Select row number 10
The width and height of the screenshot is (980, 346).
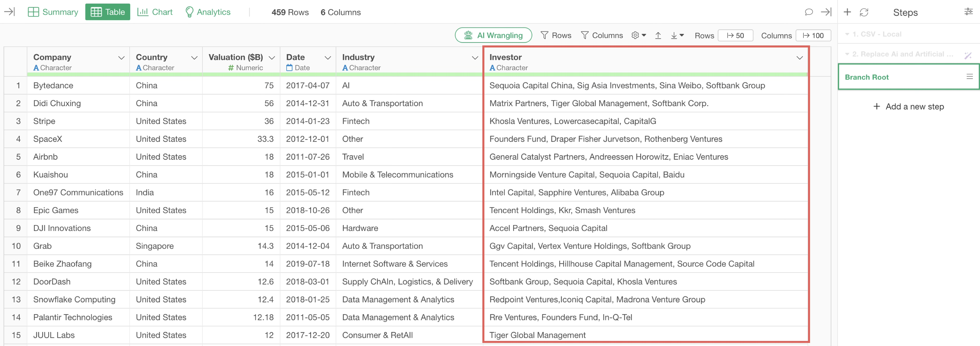point(16,246)
